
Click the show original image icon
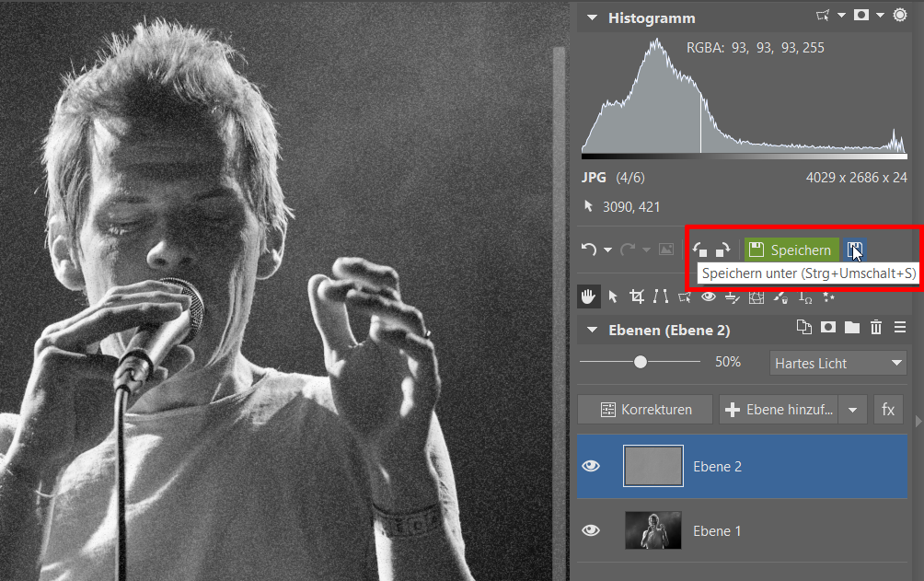pos(666,250)
